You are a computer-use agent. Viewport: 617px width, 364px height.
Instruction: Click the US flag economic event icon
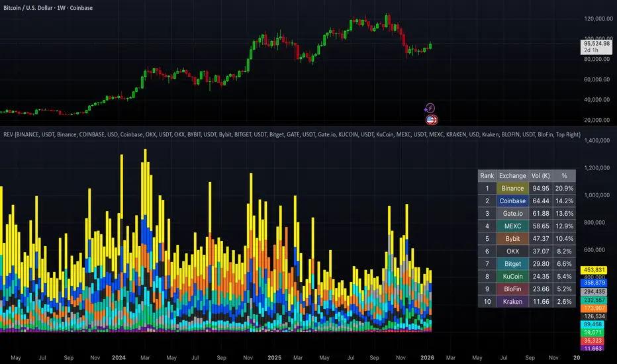pos(430,120)
